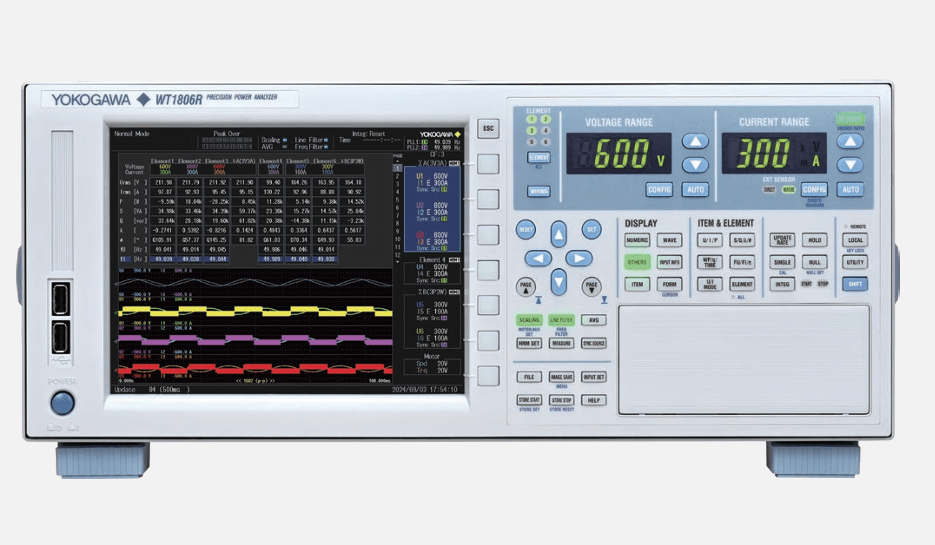Open current range CONFIG

814,190
